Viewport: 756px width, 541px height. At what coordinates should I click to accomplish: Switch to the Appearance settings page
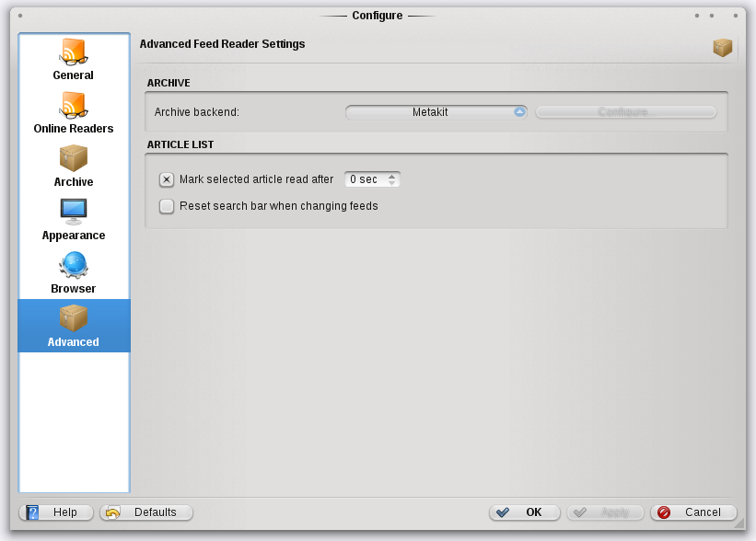click(74, 220)
